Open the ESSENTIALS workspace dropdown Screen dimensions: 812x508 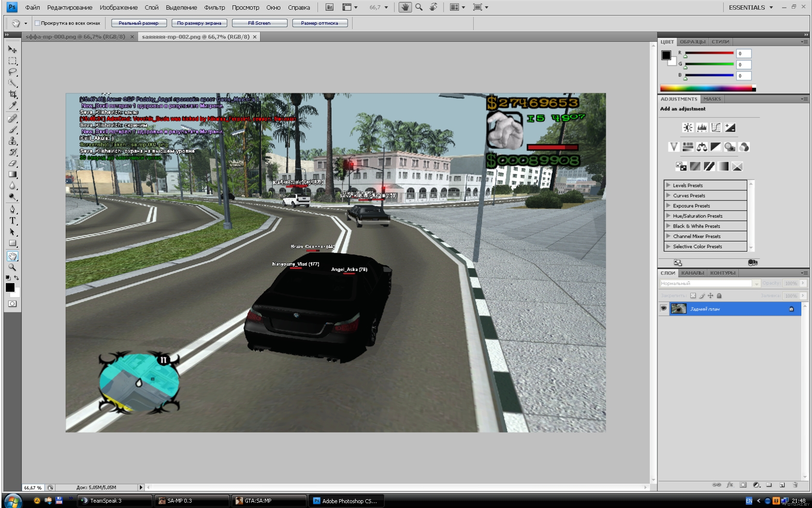click(x=751, y=7)
